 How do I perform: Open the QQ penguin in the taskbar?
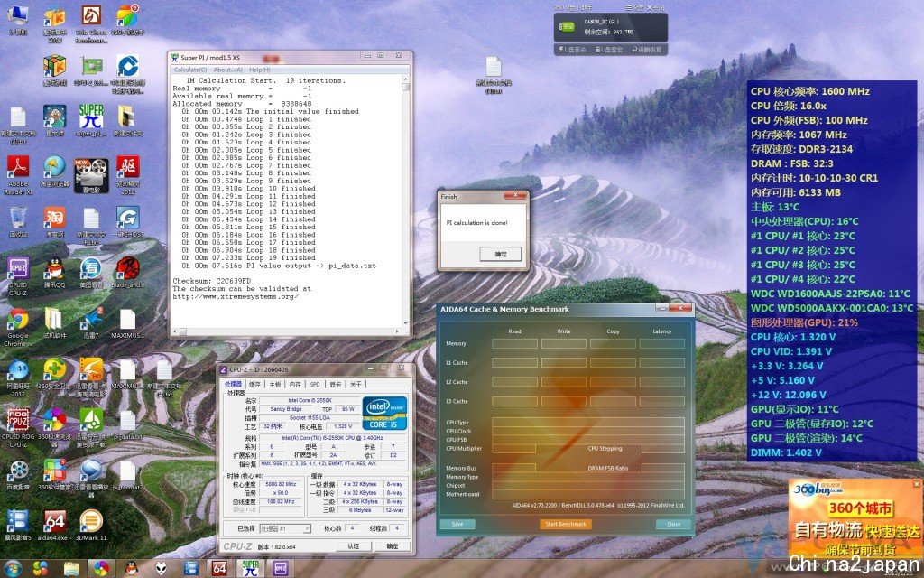pyautogui.click(x=132, y=568)
